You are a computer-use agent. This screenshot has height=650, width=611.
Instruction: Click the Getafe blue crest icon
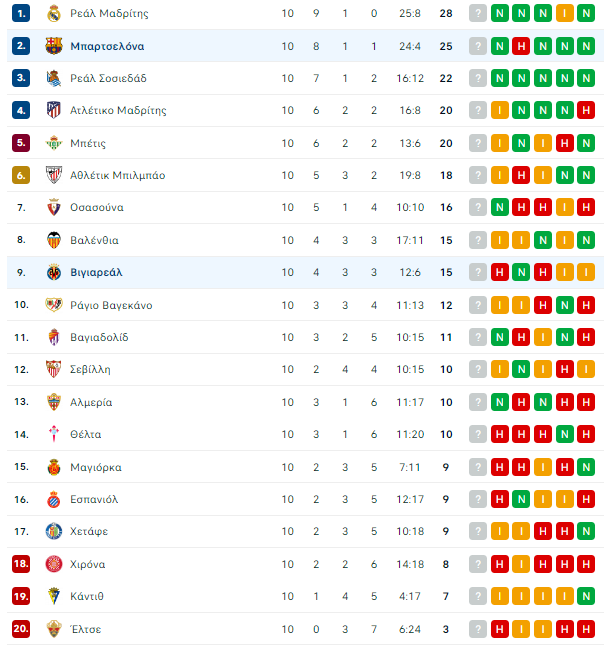(53, 531)
